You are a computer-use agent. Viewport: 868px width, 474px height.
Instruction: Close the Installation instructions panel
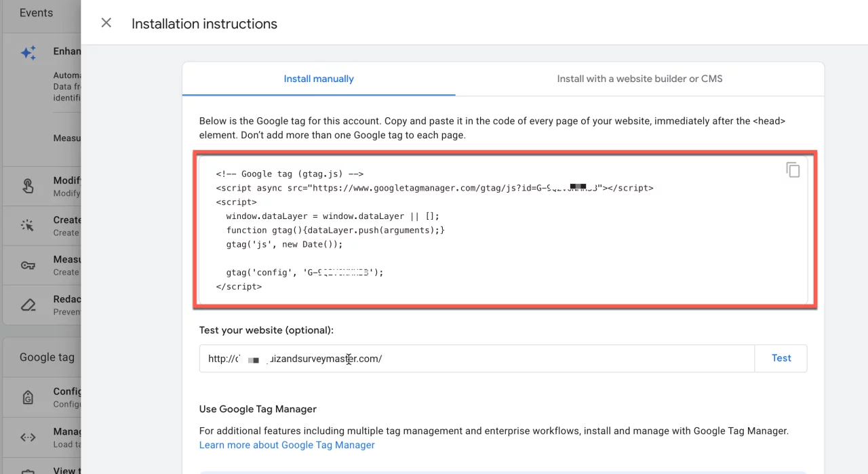[x=106, y=23]
